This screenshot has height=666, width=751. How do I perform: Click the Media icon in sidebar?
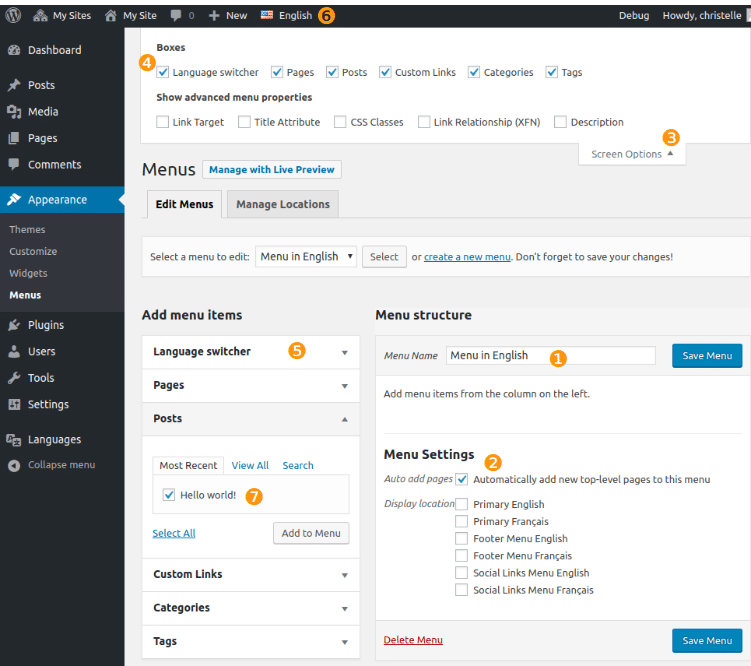[14, 112]
